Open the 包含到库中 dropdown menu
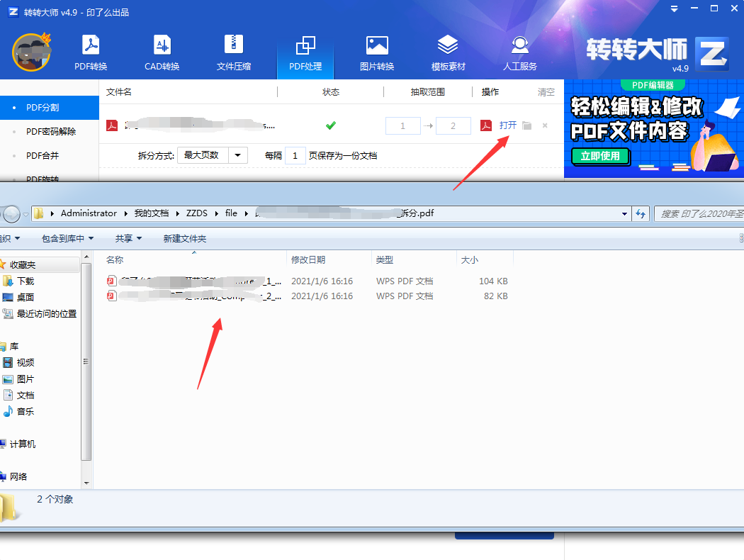 pos(67,238)
